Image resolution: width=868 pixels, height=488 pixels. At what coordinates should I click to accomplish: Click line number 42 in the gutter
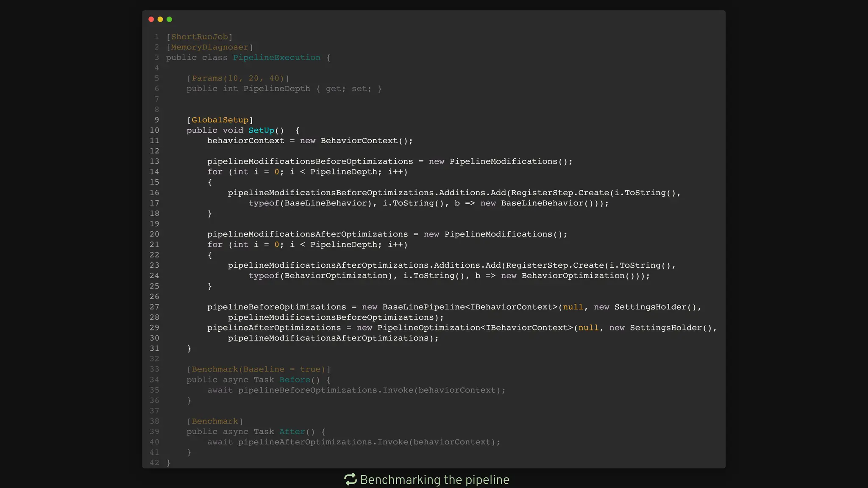(x=154, y=463)
